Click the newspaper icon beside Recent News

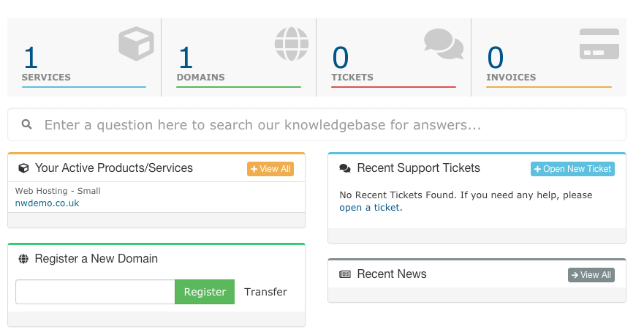point(345,274)
